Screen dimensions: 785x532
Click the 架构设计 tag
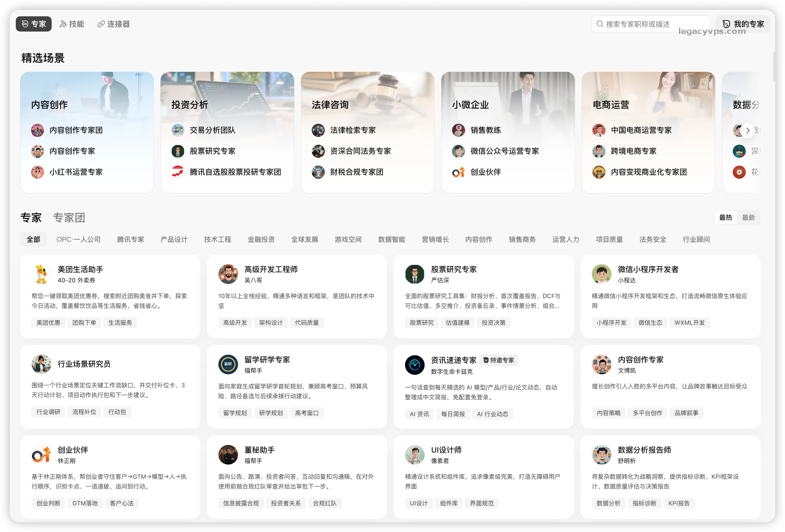coord(271,323)
